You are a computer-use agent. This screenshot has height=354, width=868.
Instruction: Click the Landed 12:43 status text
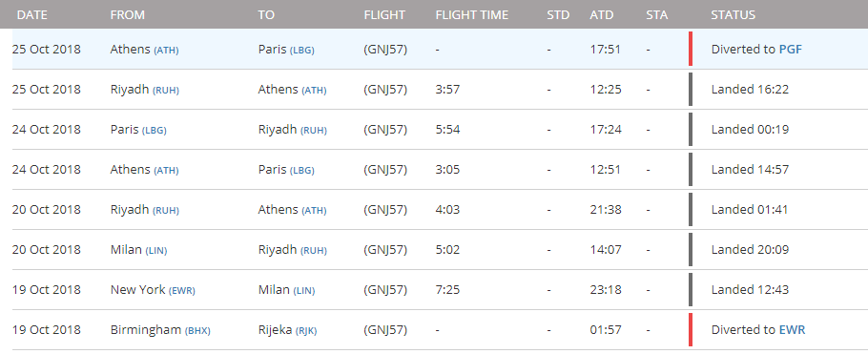click(750, 290)
